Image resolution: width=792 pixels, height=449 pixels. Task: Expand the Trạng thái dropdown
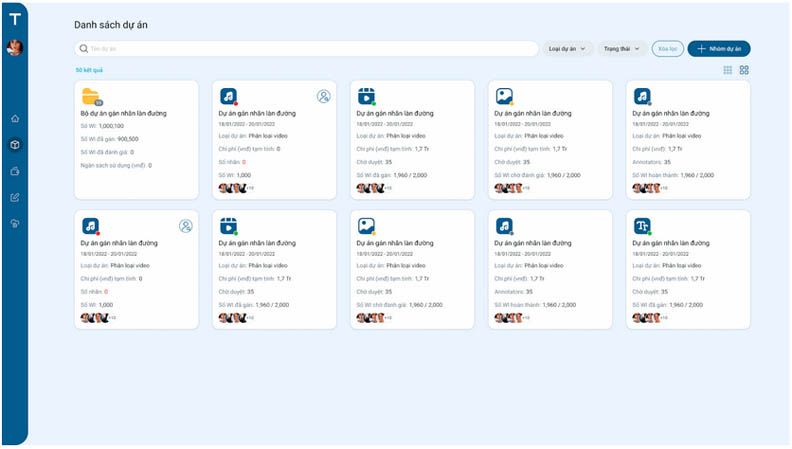tap(622, 48)
